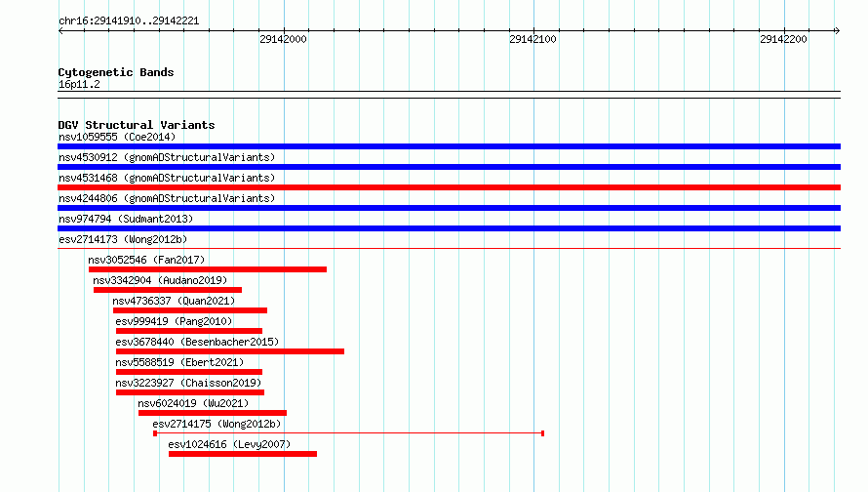Select the 16p11.2 band label
This screenshot has height=492, width=868.
tap(79, 84)
